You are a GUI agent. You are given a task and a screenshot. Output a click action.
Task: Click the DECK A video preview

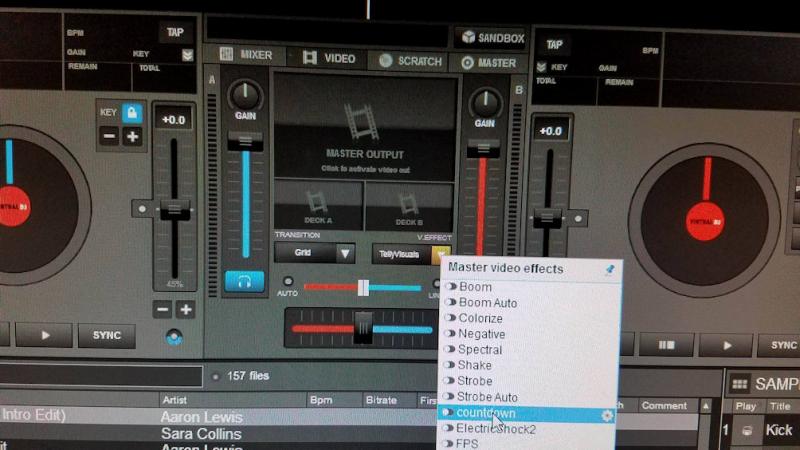tap(319, 205)
